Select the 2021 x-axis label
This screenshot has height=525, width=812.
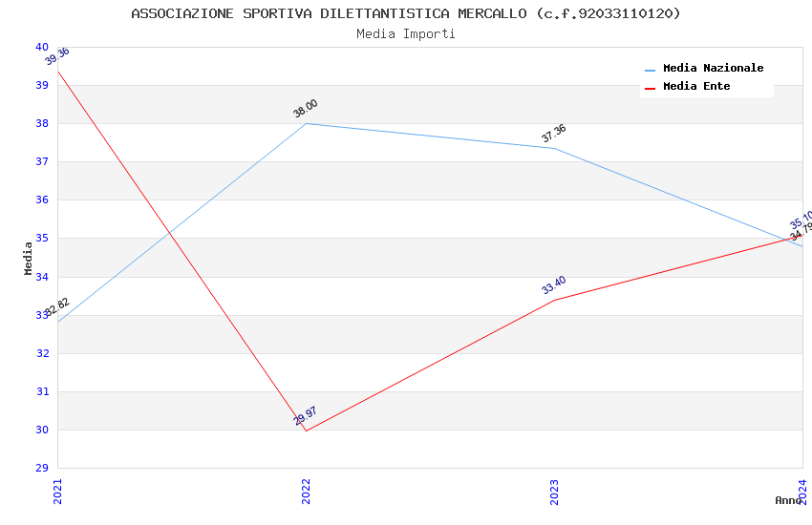tap(57, 491)
